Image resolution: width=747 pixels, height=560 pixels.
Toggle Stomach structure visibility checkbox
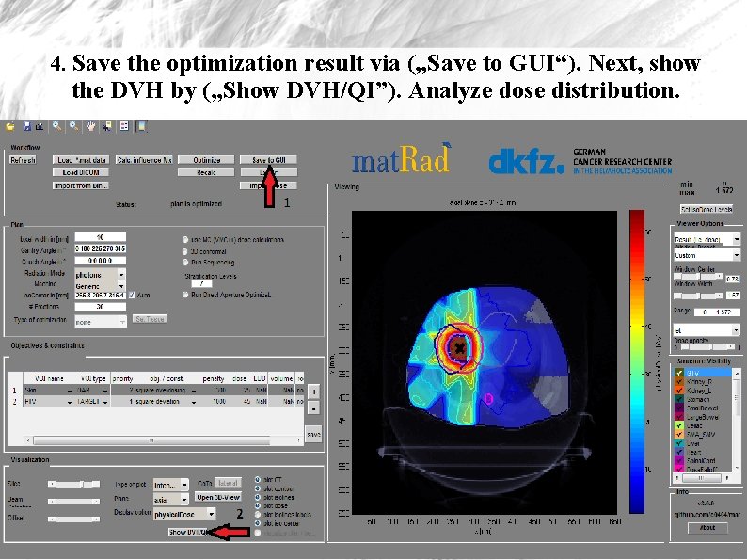(x=679, y=400)
